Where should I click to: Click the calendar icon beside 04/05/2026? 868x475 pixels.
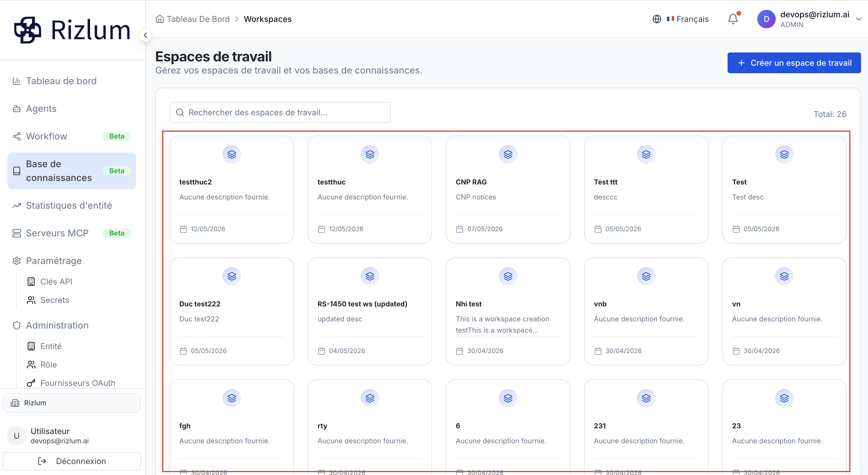click(x=322, y=351)
